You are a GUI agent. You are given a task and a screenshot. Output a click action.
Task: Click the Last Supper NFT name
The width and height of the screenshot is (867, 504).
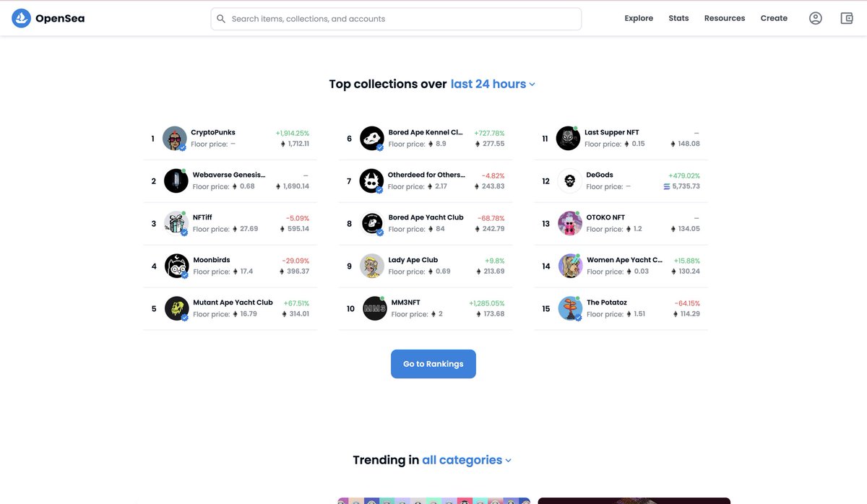pyautogui.click(x=611, y=133)
